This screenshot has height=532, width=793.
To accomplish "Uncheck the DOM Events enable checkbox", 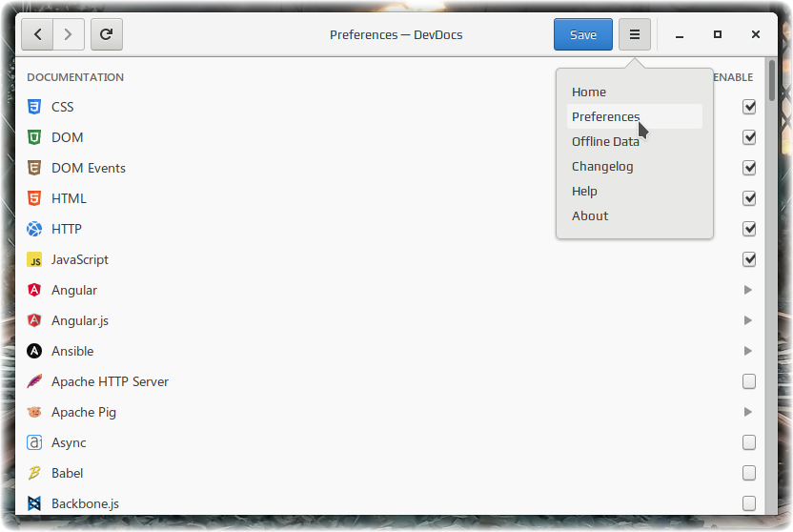I will point(749,168).
